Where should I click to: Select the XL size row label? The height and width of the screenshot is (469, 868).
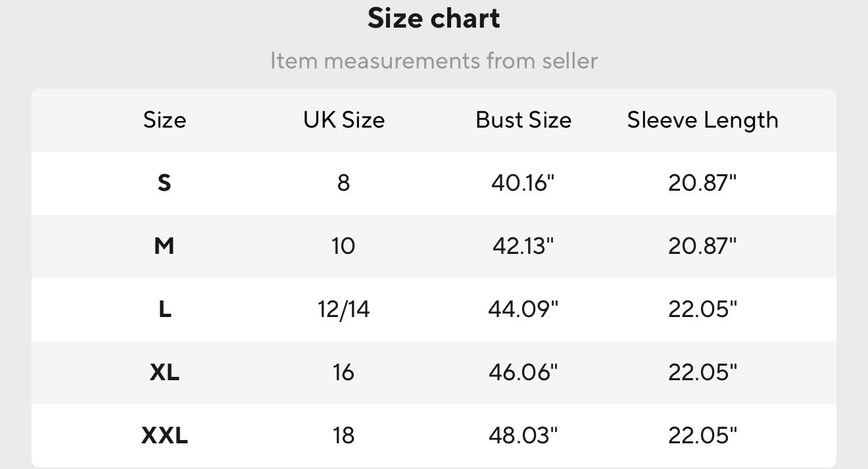[x=164, y=372]
